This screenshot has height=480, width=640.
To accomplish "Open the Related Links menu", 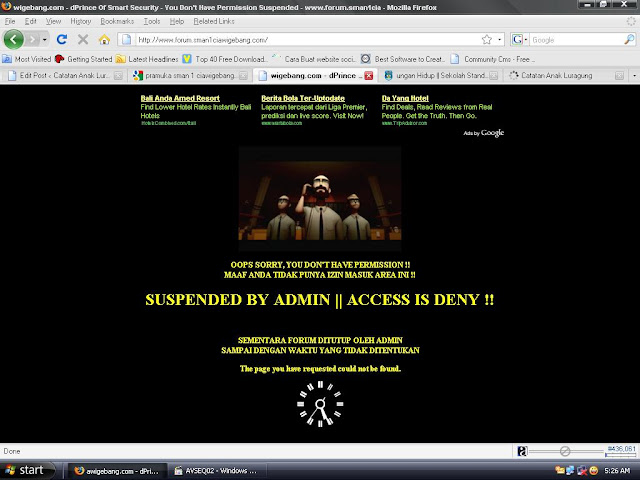I will click(x=214, y=21).
